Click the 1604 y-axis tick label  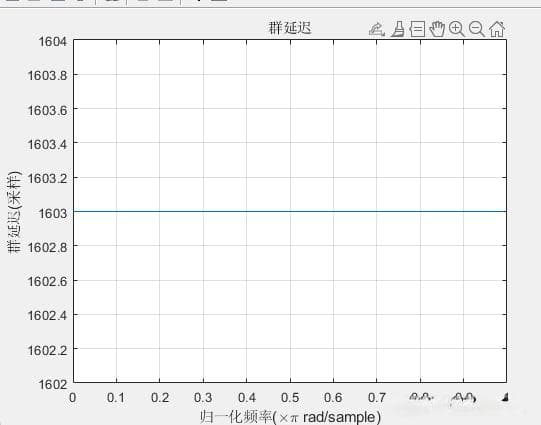tap(53, 41)
